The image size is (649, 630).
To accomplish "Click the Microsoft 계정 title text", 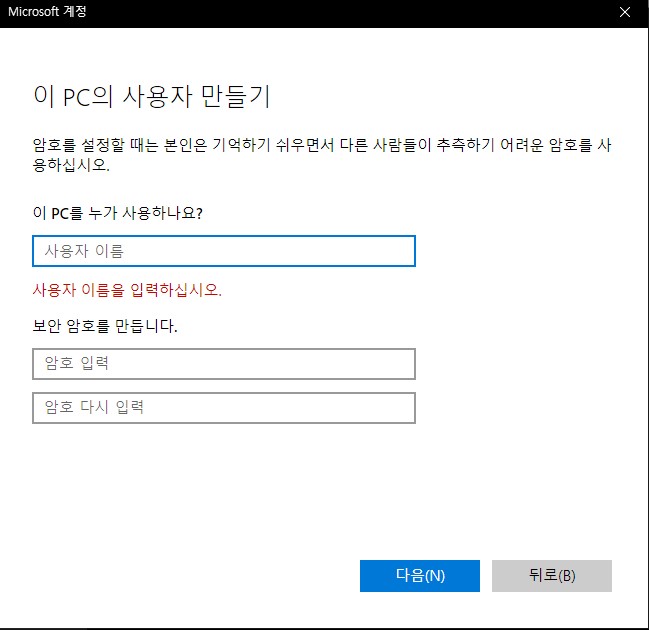I will (47, 12).
